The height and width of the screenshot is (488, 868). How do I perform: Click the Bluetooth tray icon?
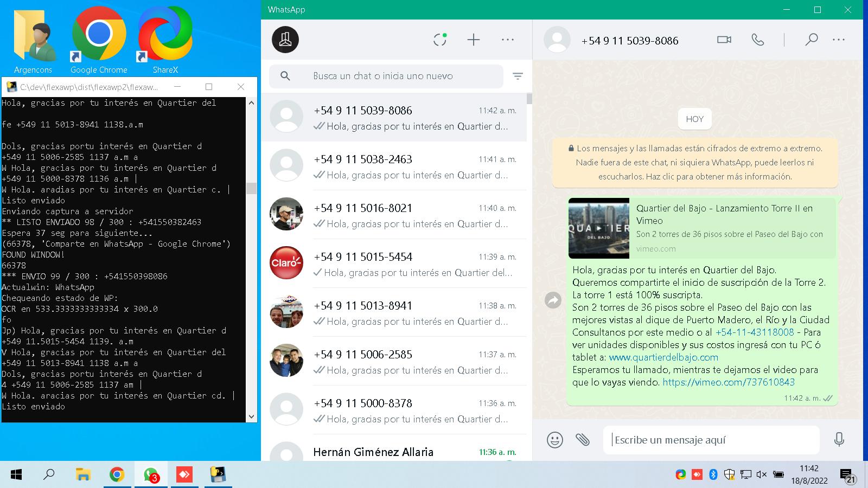click(713, 474)
